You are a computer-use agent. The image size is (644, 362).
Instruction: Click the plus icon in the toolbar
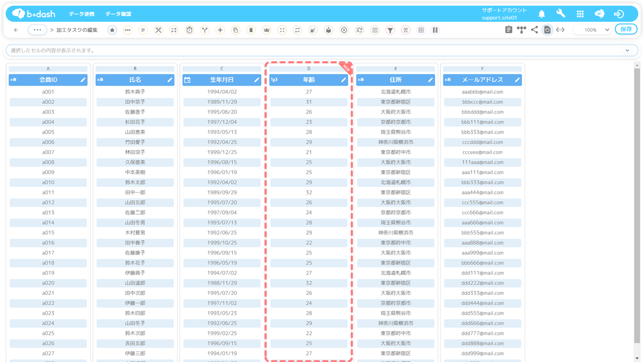pyautogui.click(x=220, y=30)
